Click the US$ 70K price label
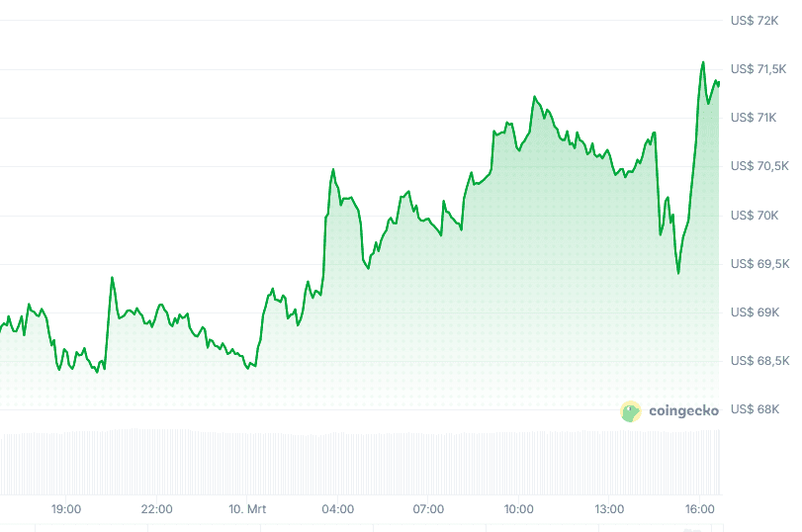 (755, 215)
